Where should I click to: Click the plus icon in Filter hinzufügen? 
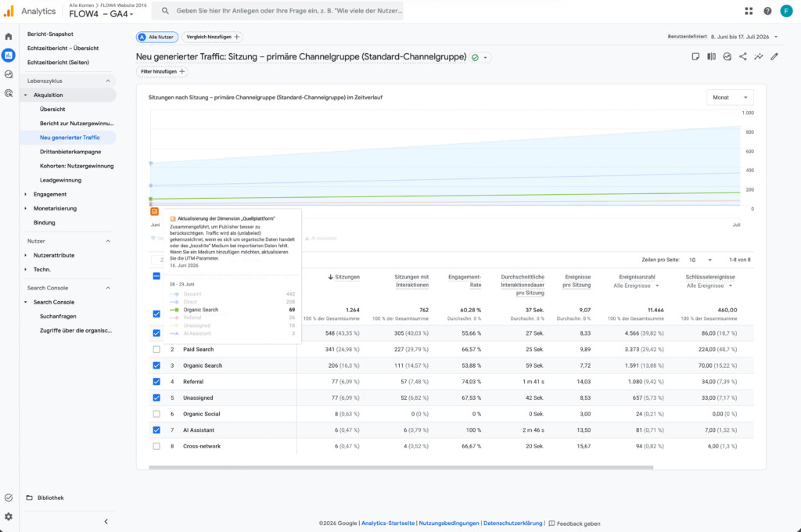[182, 71]
